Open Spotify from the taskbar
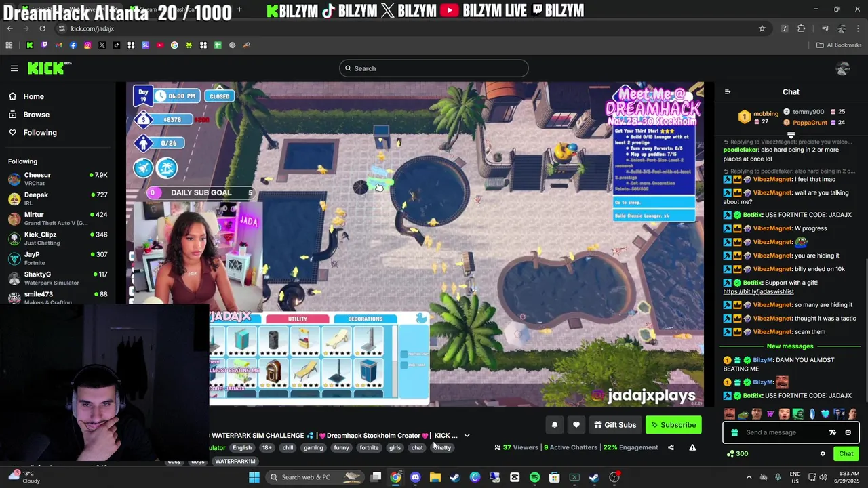The height and width of the screenshot is (488, 868). click(x=534, y=477)
